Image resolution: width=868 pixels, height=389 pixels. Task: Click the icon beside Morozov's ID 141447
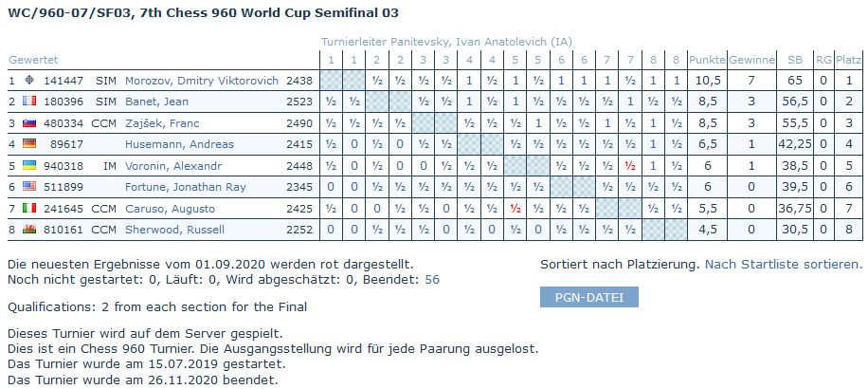(x=29, y=81)
